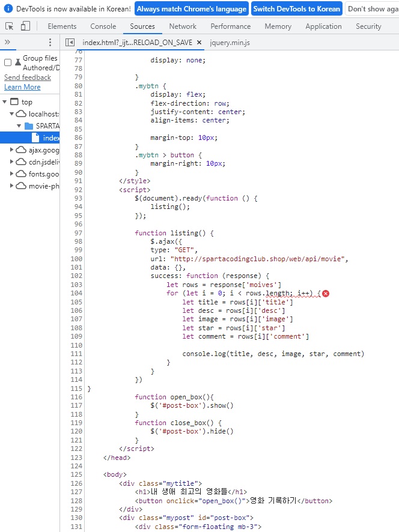399x532 pixels.
Task: Expand the cdn.jsdeliv domain node
Action: click(x=12, y=162)
